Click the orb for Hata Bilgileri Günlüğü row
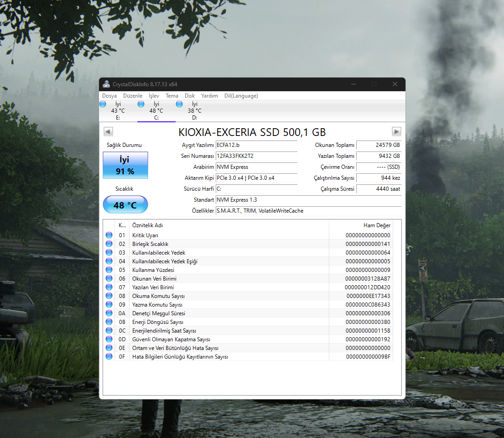Image resolution: width=504 pixels, height=438 pixels. click(109, 357)
